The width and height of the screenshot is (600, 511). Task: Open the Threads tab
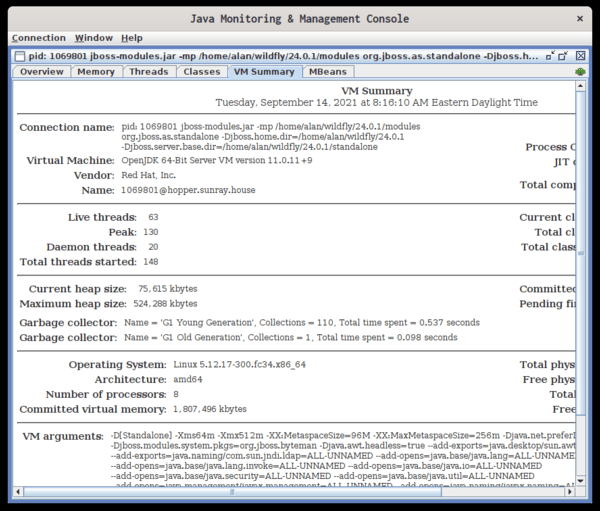click(149, 72)
